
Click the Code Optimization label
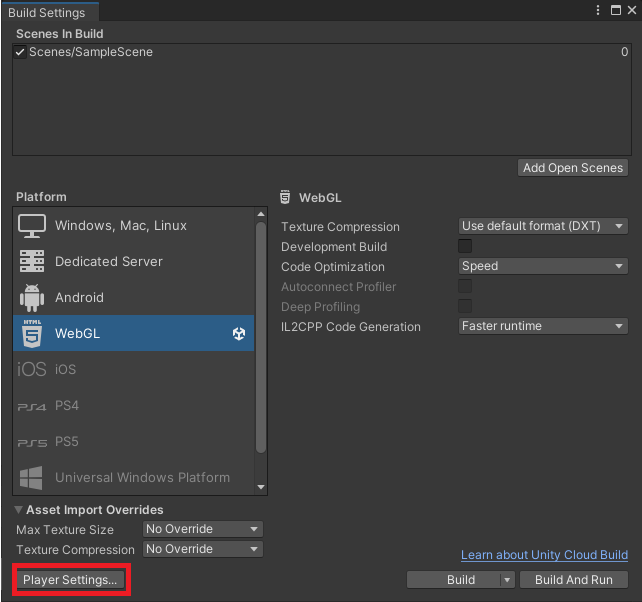point(332,267)
